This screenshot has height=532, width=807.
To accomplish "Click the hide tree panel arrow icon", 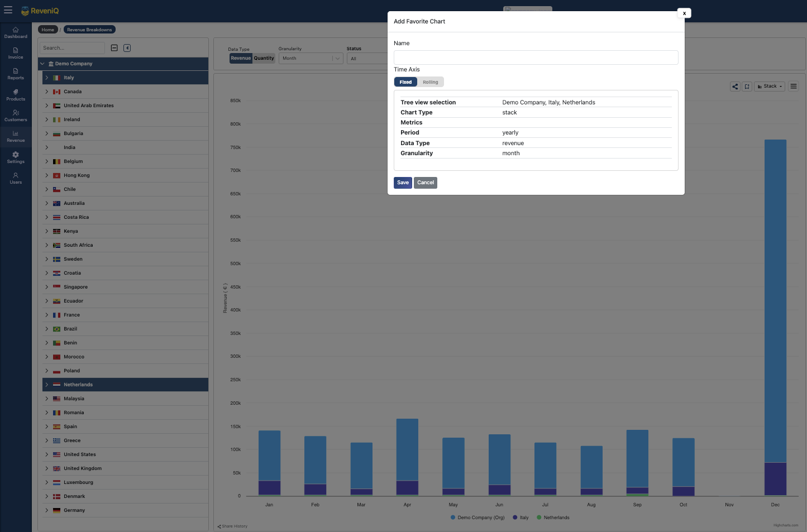I will tap(127, 48).
